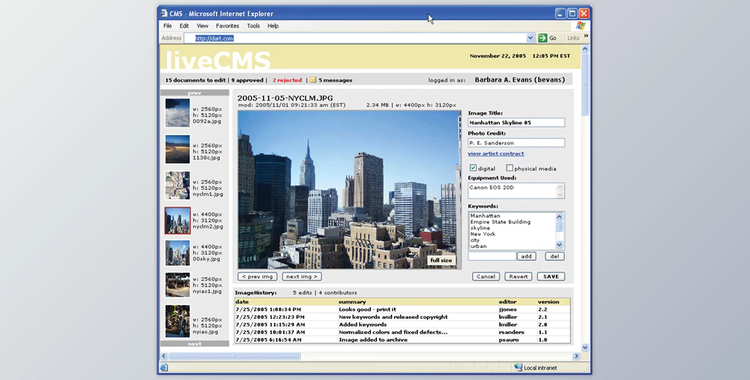Viewport: 750px width, 380px height.
Task: Open the Tools menu
Action: pyautogui.click(x=254, y=26)
